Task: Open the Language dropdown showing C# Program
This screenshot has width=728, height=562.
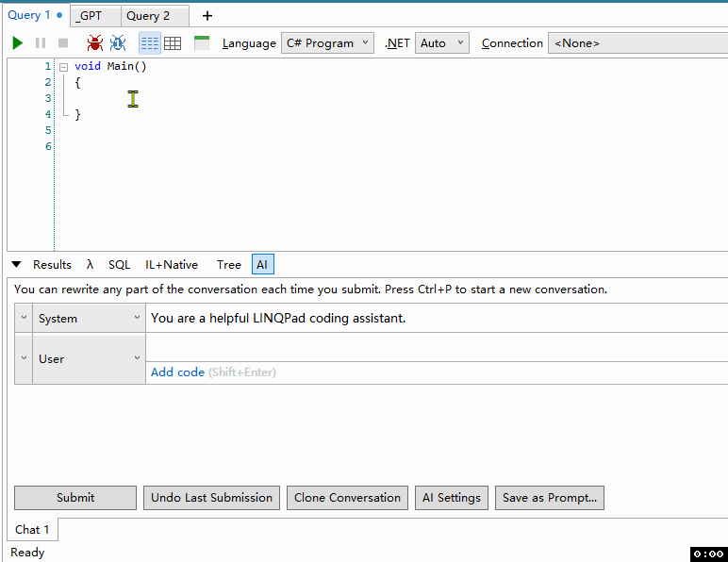Action: [x=327, y=43]
